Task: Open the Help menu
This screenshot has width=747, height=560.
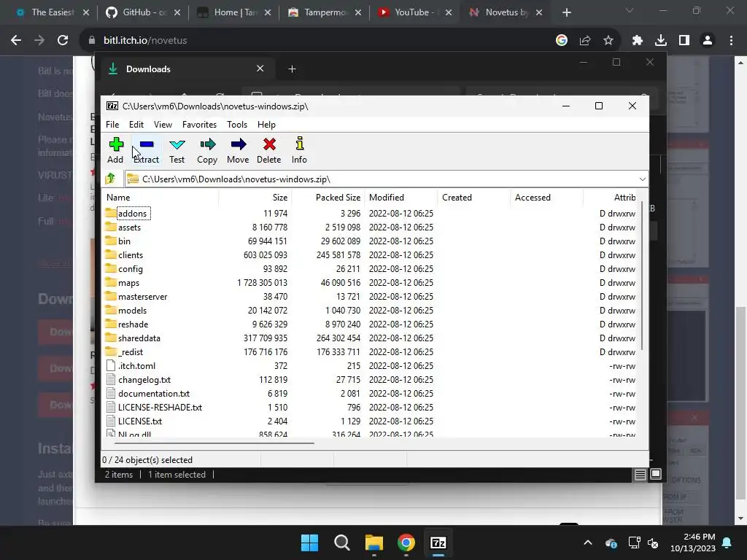Action: 266,124
